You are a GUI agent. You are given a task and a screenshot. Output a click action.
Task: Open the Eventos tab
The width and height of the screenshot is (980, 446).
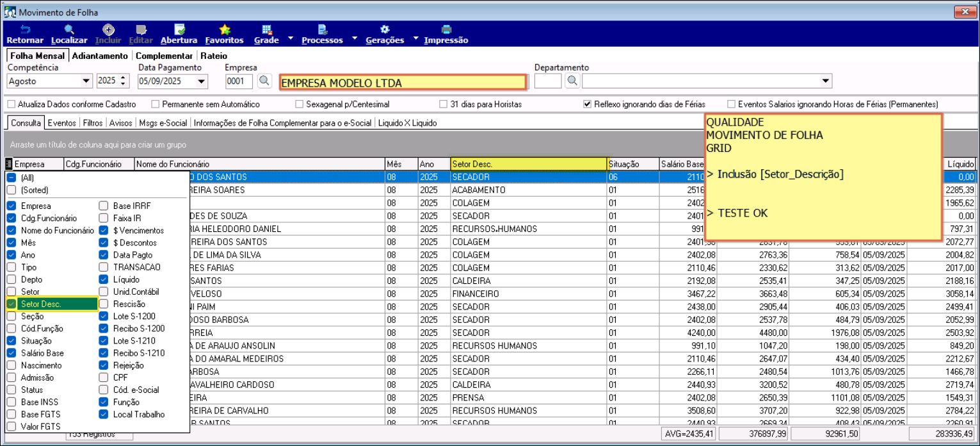62,122
